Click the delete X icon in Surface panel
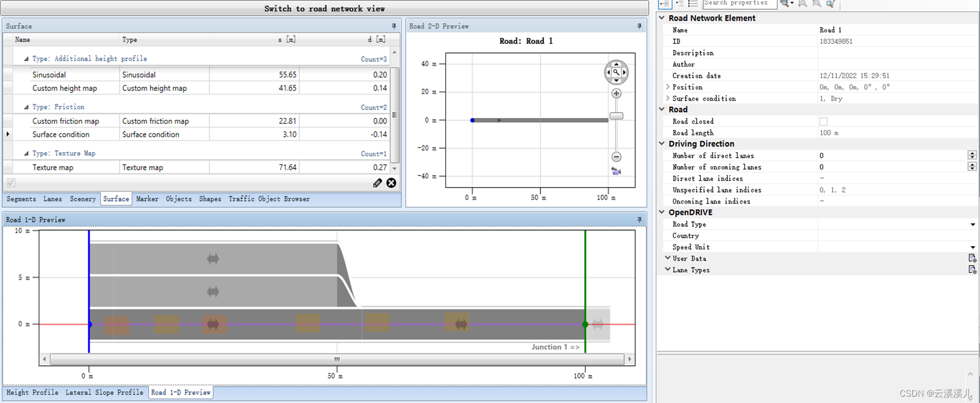This screenshot has height=403, width=980. (x=391, y=183)
